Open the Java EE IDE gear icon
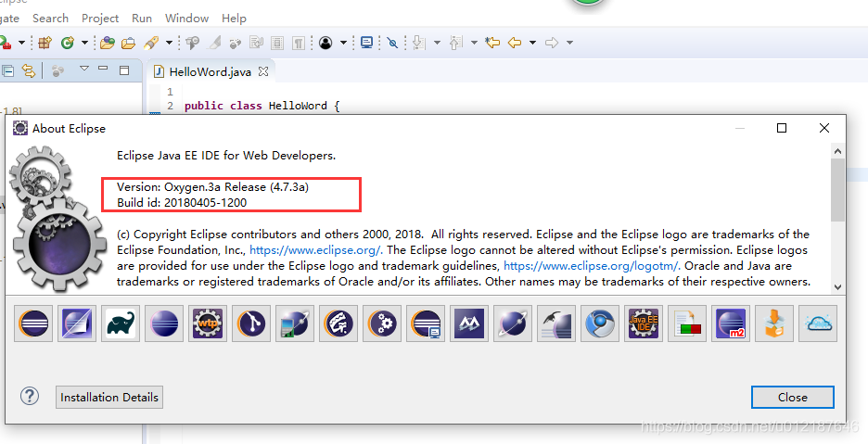868x444 pixels. [x=644, y=323]
